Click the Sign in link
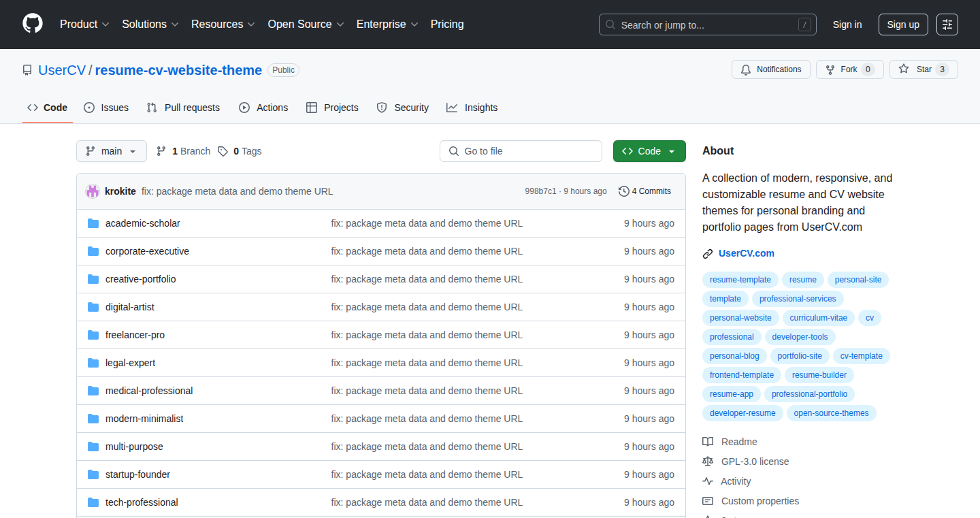Viewport: 980px width, 518px height. pos(847,25)
